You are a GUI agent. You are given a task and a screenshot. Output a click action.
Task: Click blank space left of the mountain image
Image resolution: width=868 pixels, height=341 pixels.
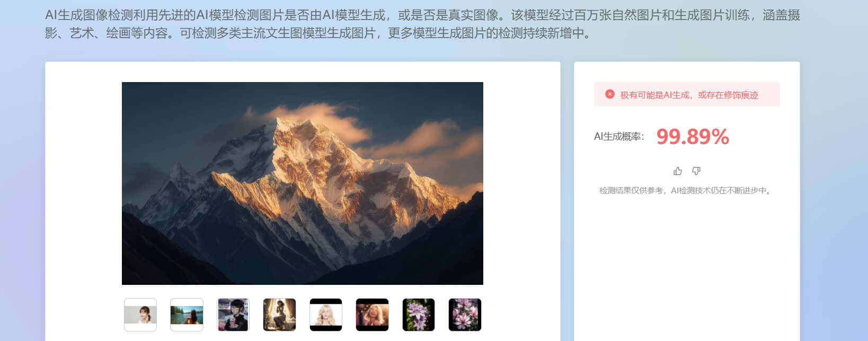[84, 183]
